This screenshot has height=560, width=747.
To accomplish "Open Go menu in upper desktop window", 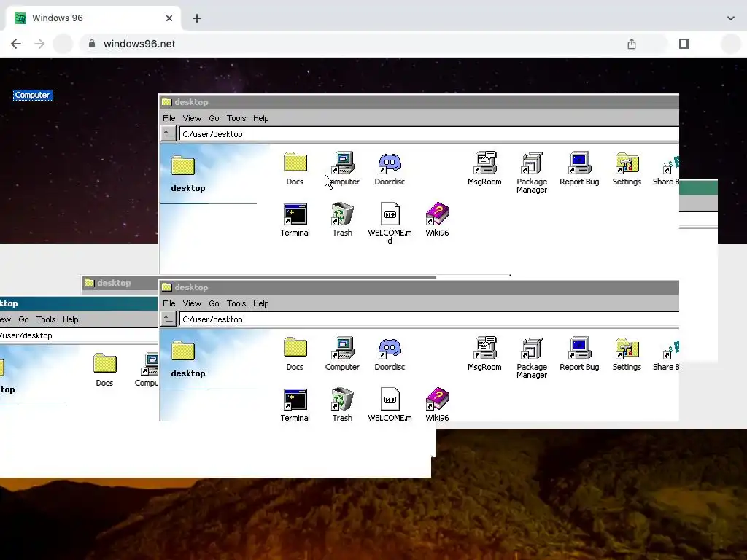I will [x=214, y=118].
